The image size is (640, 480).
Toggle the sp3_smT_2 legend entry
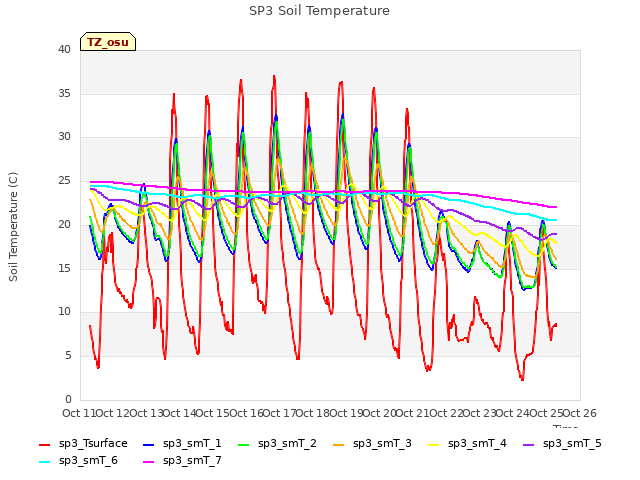pyautogui.click(x=277, y=443)
